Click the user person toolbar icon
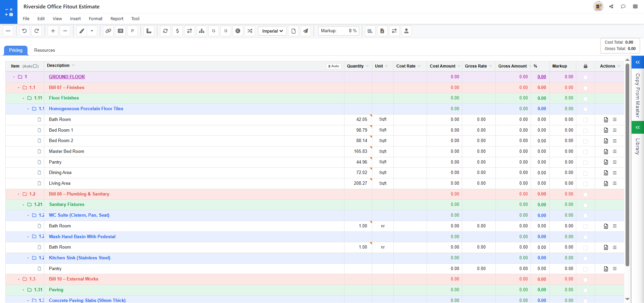This screenshot has width=644, height=303. [406, 31]
